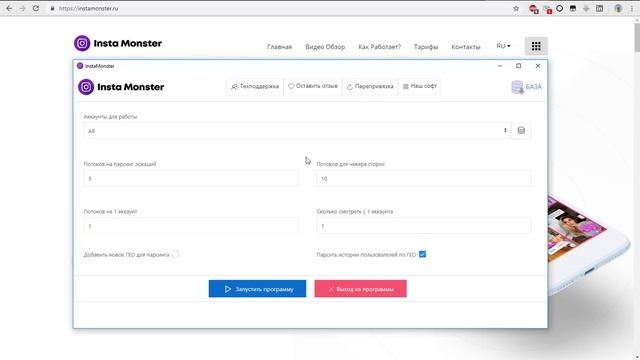Viewport: 640px width, 360px height.
Task: Reload the page in the browser
Action: (36, 8)
